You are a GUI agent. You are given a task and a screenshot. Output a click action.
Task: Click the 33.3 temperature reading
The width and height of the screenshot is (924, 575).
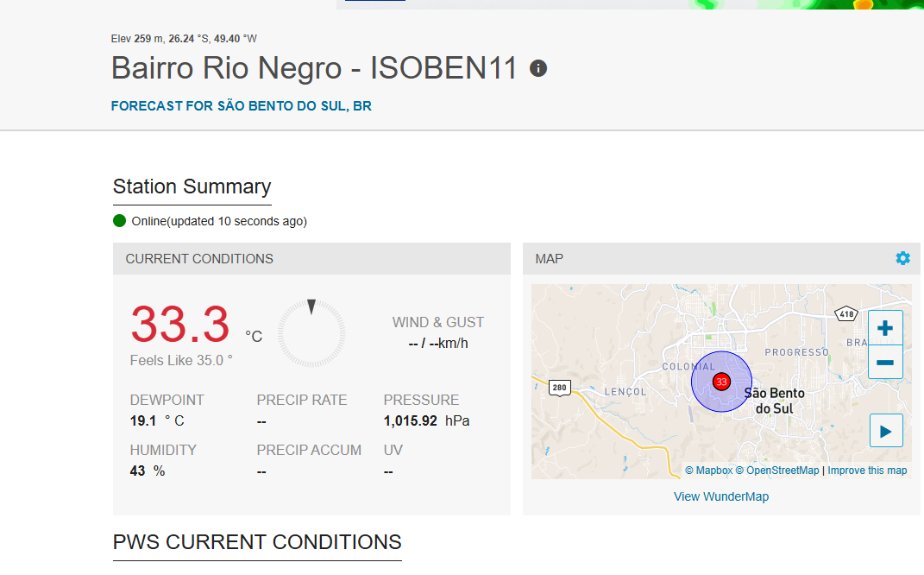click(179, 324)
